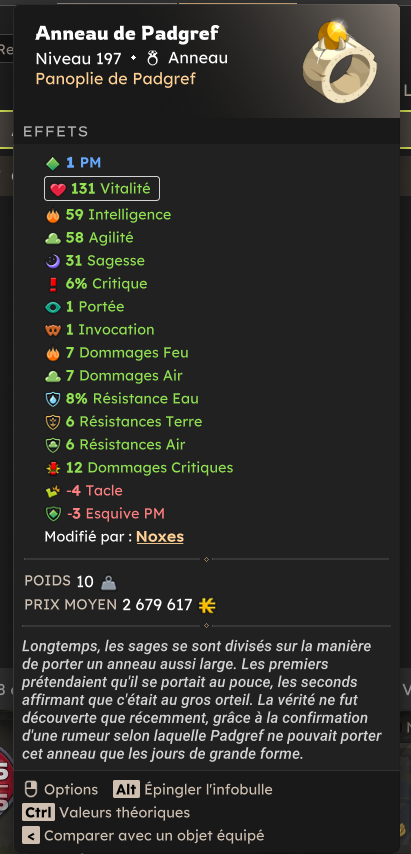411x854 pixels.
Task: Click the red Critique exclamation icon
Action: (x=53, y=284)
